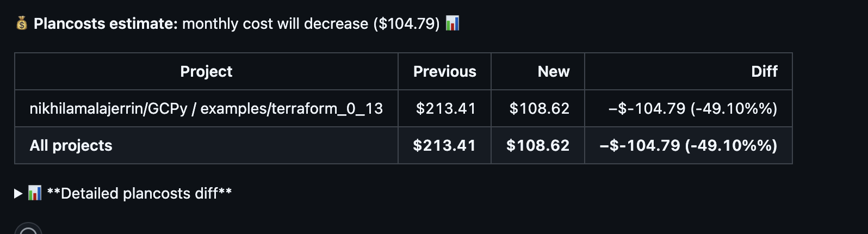Click the All projects row label
Image resolution: width=868 pixels, height=234 pixels.
[71, 145]
